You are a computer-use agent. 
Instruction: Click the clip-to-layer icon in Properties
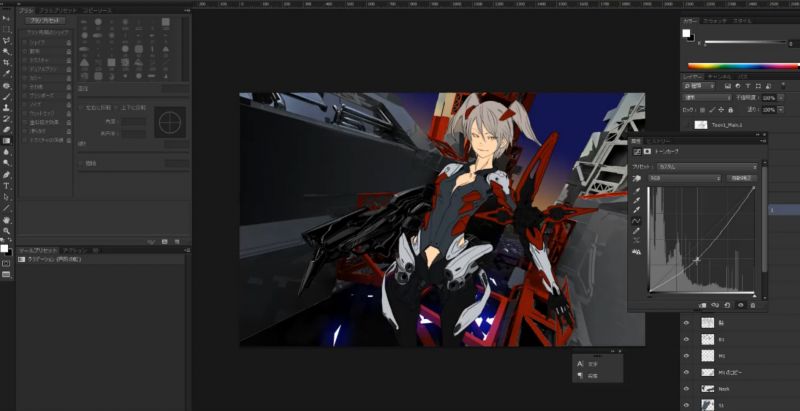703,305
